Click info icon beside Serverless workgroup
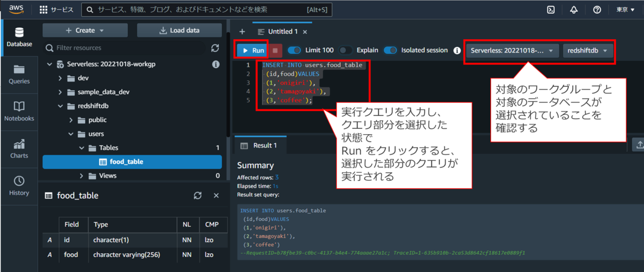Image resolution: width=644 pixels, height=272 pixels. coord(216,64)
